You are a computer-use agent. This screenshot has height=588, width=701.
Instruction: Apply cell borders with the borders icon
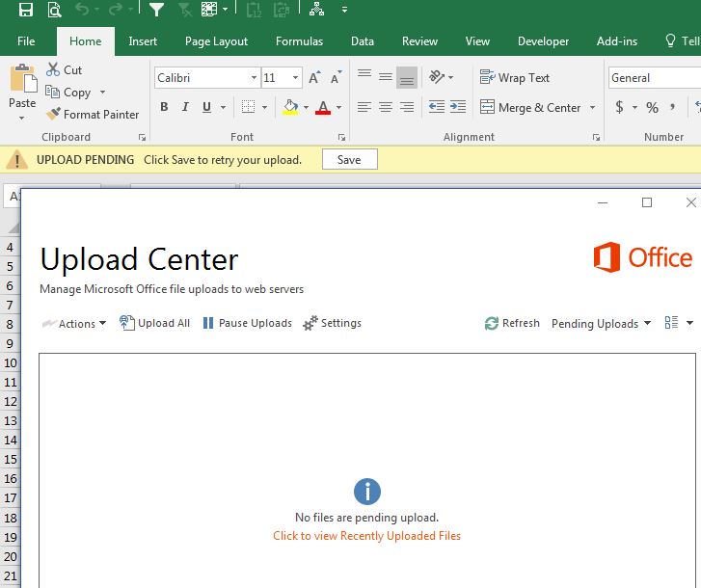click(248, 107)
